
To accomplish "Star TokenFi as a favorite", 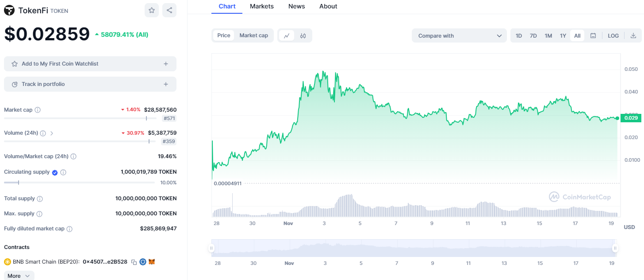I will point(152,10).
